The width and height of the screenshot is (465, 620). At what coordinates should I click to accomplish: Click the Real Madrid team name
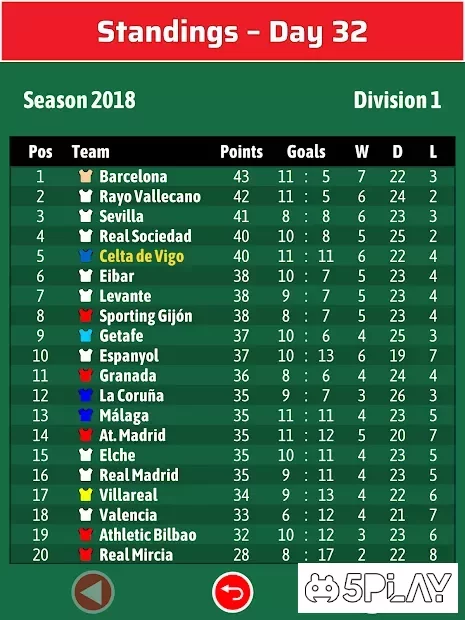139,475
